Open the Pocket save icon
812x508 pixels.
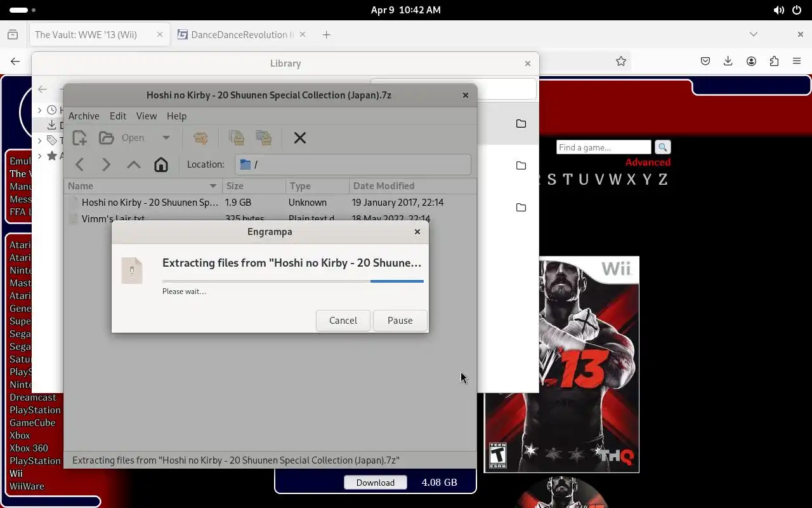pos(705,62)
